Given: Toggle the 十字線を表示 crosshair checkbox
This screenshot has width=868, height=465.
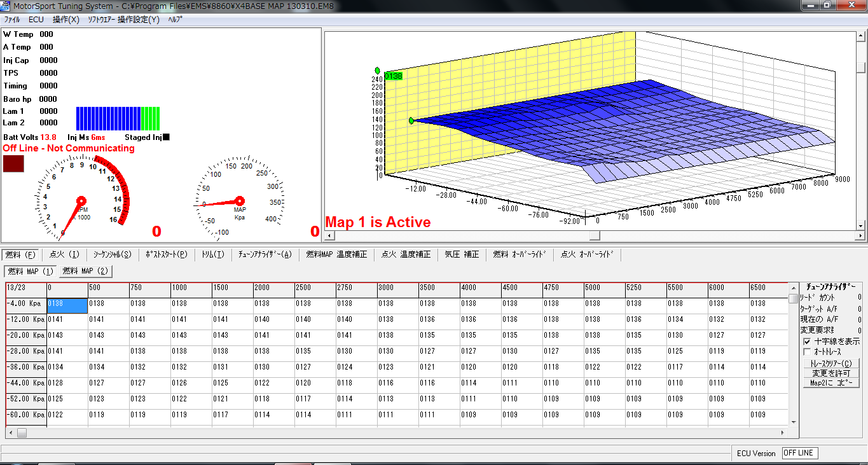Looking at the screenshot, I should tap(807, 342).
